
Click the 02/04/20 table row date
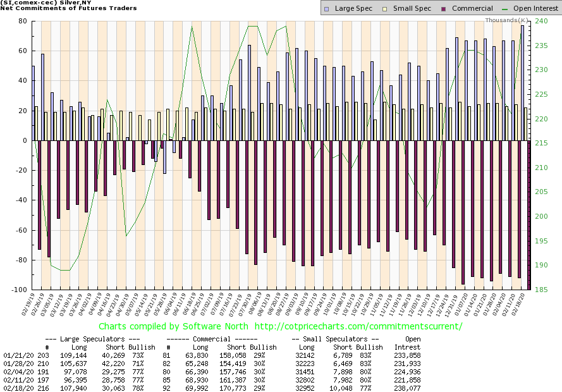[13, 372]
